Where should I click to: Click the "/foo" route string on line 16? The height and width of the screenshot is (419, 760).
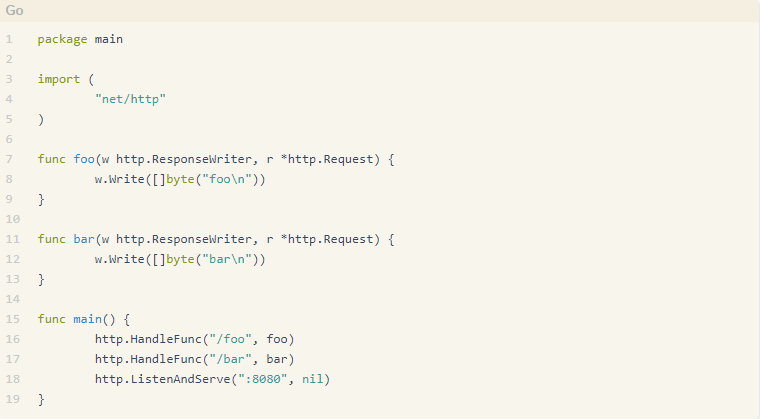[x=230, y=339]
